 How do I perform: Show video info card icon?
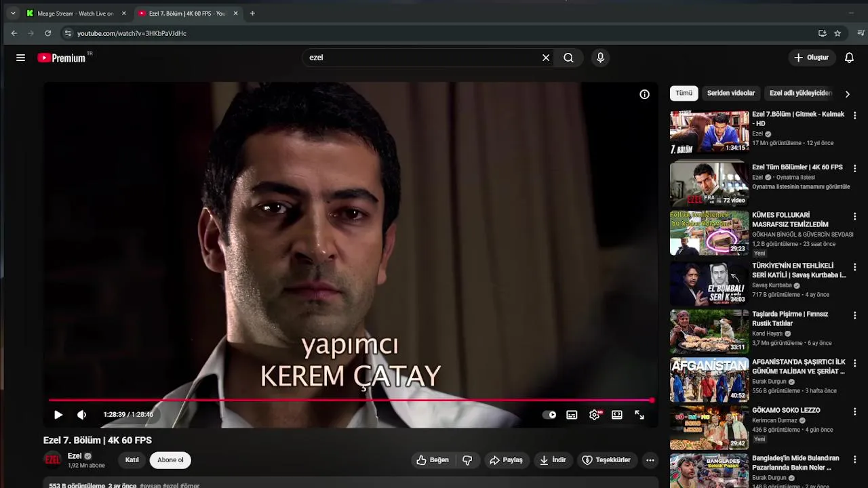pyautogui.click(x=644, y=94)
